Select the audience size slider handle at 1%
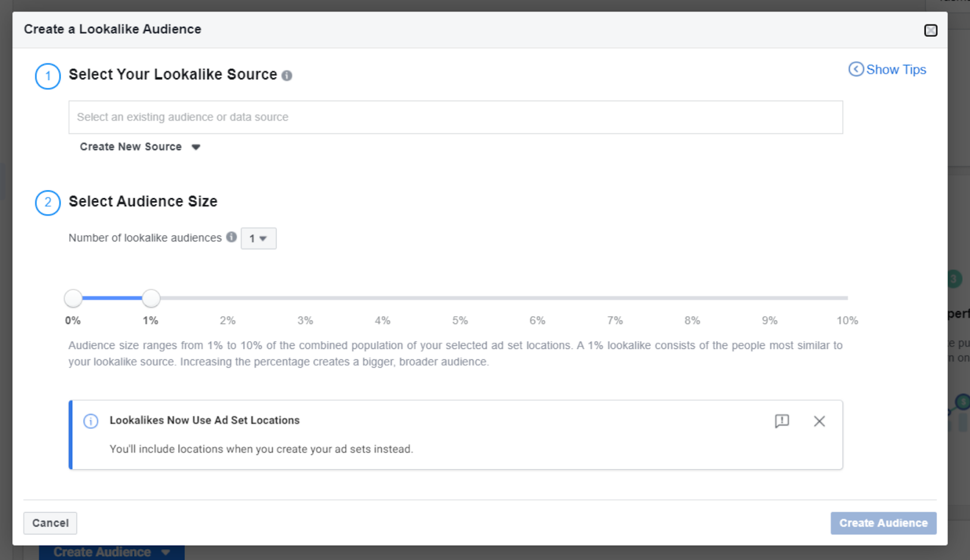970x560 pixels. click(x=150, y=298)
